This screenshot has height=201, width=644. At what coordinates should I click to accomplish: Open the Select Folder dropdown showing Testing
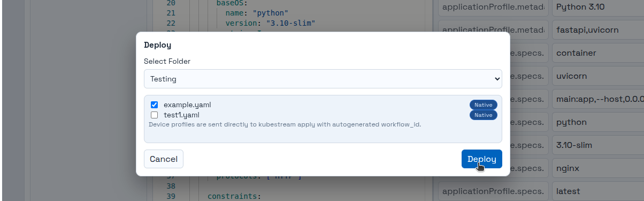tap(323, 79)
